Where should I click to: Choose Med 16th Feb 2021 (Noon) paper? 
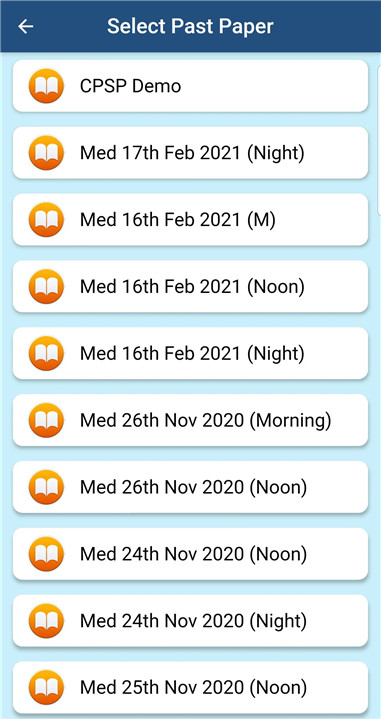(x=190, y=286)
